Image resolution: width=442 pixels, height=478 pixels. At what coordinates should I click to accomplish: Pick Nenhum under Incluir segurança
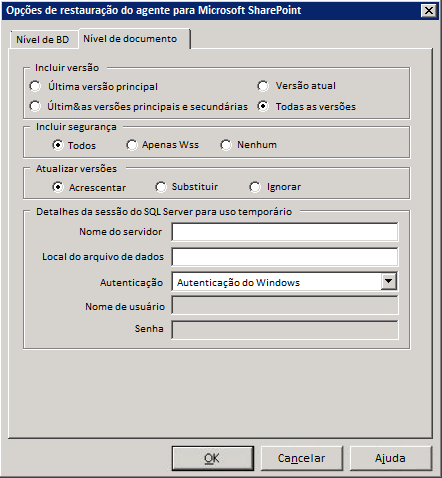click(226, 145)
